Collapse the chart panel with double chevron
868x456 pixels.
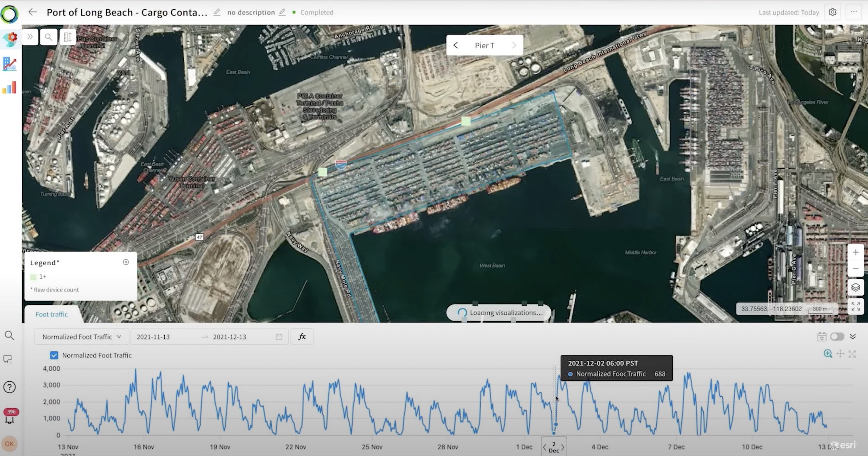pos(852,336)
